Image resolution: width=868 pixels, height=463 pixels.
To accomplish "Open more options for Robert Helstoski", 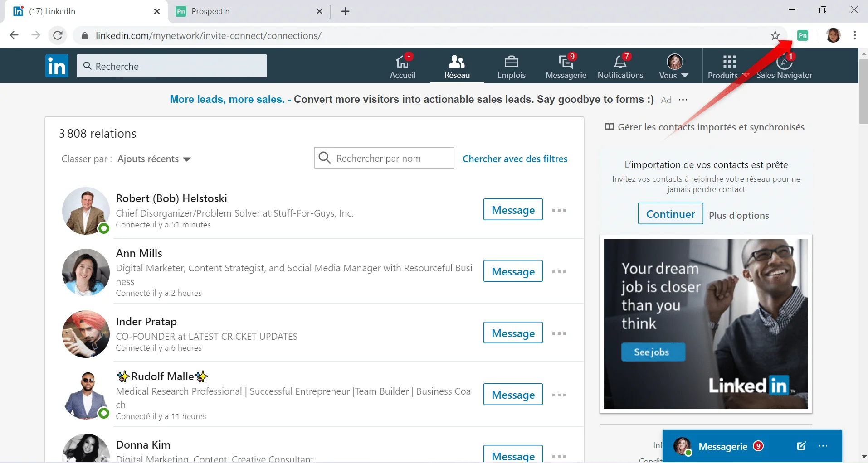I will (x=559, y=210).
